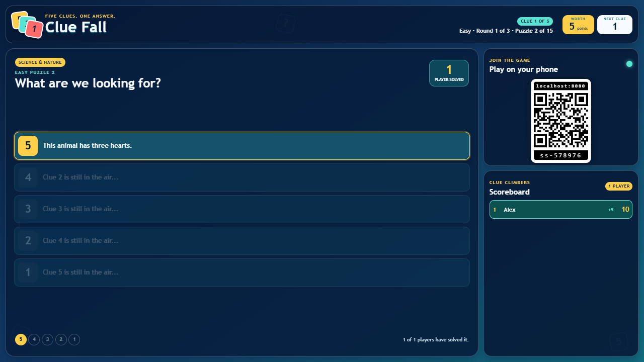Click the hidden Clue 2 row
Viewport: 644px width, 362px height.
[242, 177]
